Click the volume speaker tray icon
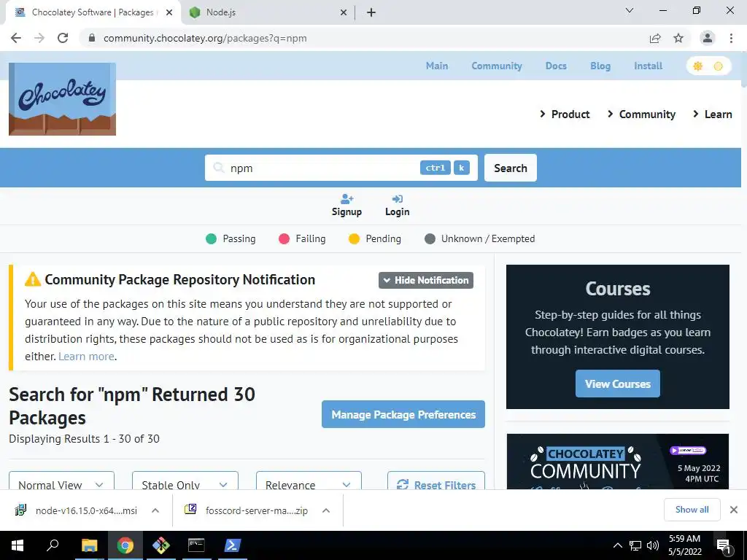 [653, 545]
